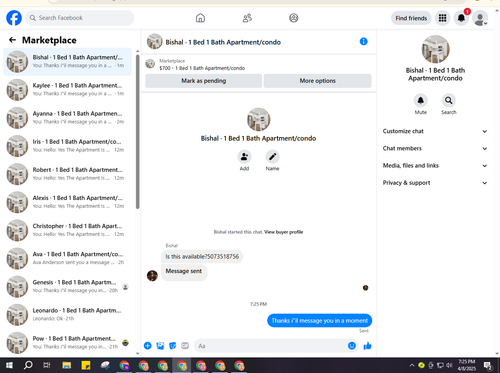
Task: Open Windows Start button
Action: click(9, 365)
